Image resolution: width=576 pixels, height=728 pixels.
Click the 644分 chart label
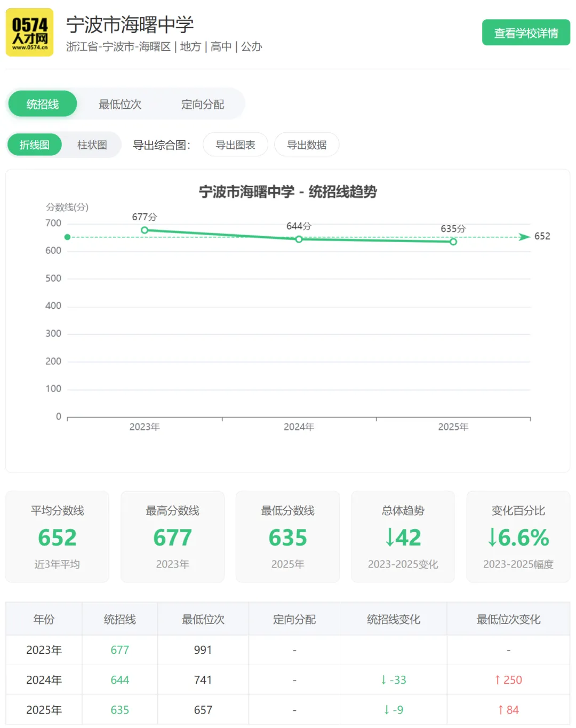point(299,226)
